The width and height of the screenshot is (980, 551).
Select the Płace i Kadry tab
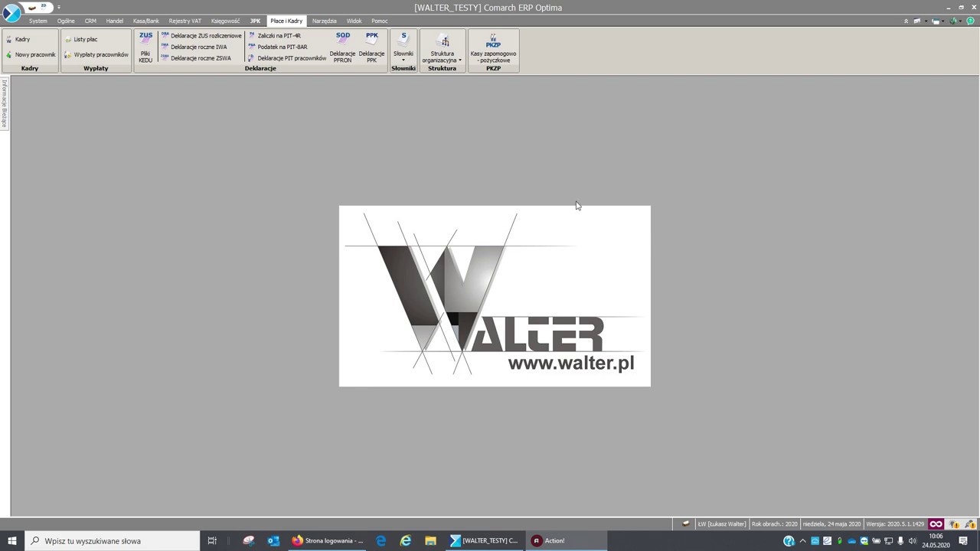pyautogui.click(x=286, y=21)
